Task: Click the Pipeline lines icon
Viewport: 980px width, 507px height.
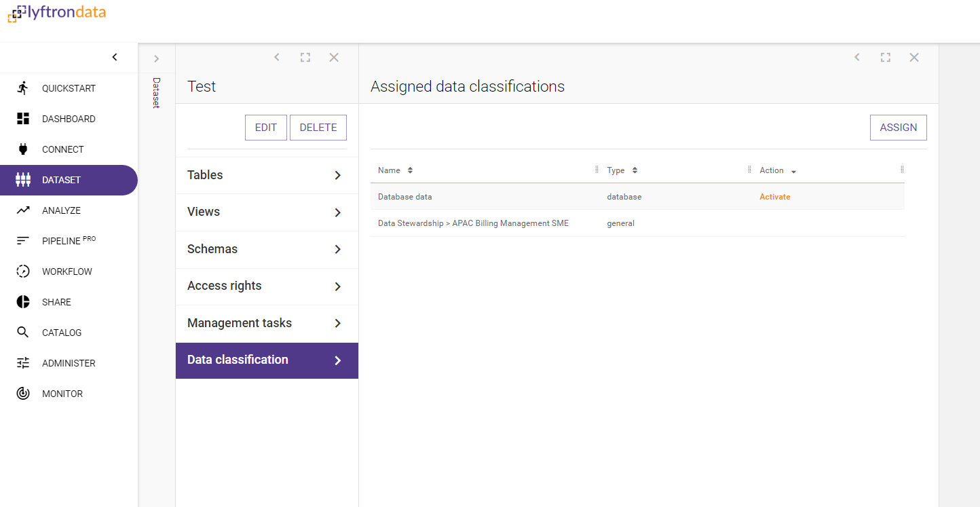Action: click(23, 241)
